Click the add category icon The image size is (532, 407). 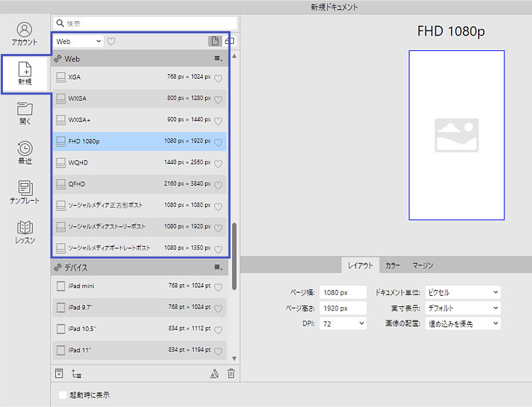click(77, 374)
